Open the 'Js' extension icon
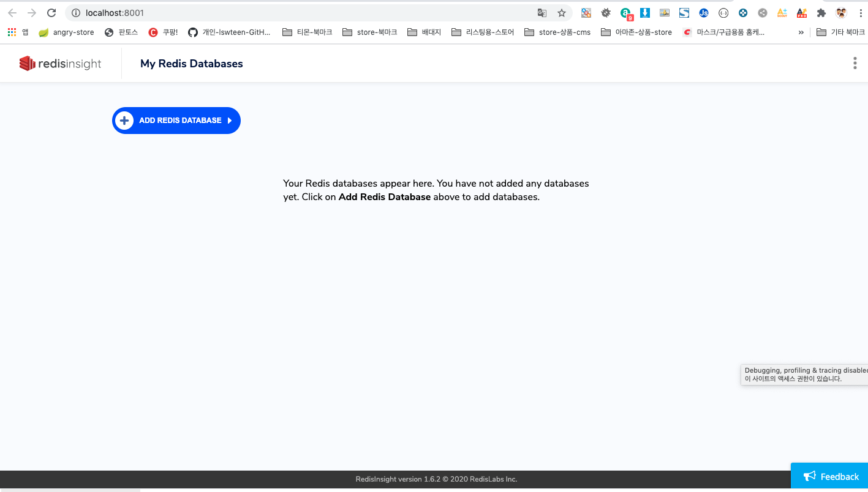The width and height of the screenshot is (868, 492). (704, 13)
